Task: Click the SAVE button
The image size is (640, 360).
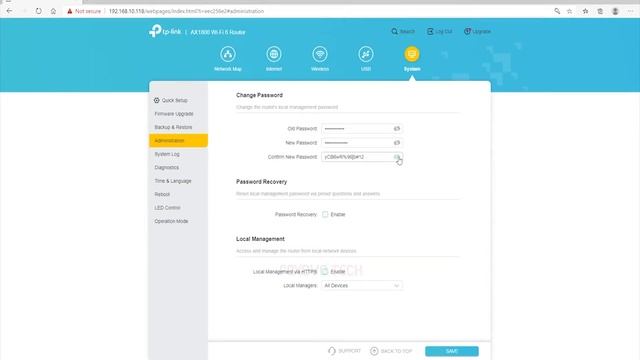Action: pyautogui.click(x=451, y=351)
